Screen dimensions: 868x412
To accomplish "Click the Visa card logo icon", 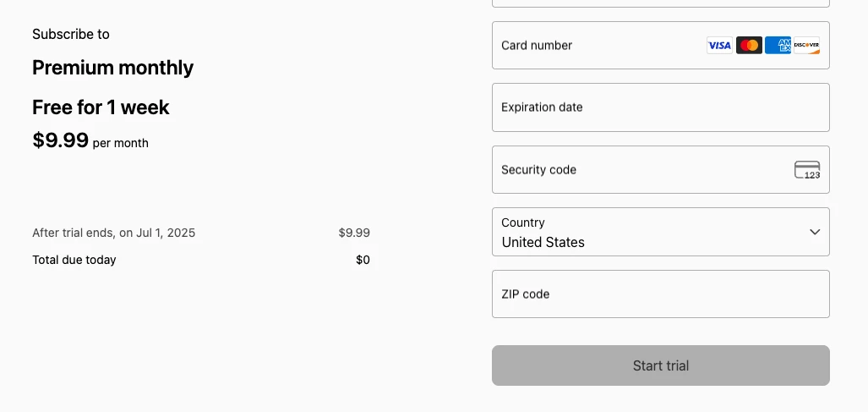I will pyautogui.click(x=719, y=46).
